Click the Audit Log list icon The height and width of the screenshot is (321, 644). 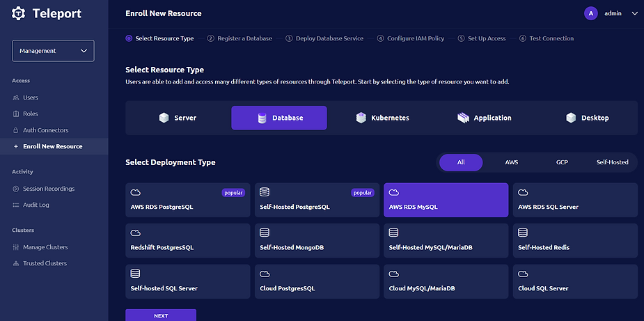pyautogui.click(x=15, y=205)
